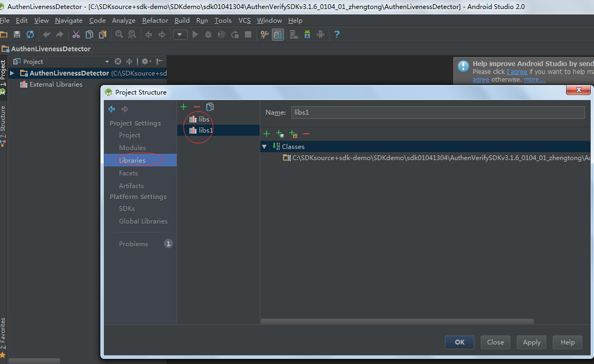This screenshot has width=594, height=364.
Task: Hide the Project tool window icon
Action: 160,61
